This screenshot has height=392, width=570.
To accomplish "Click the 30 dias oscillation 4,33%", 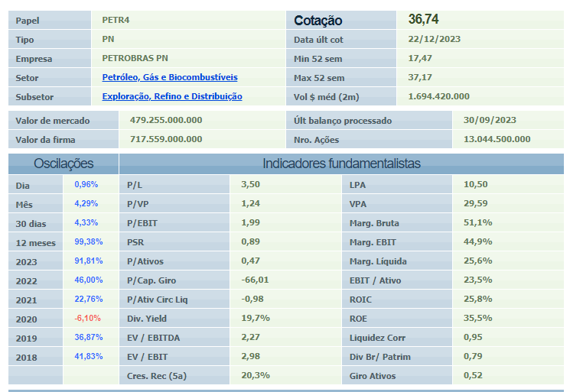I will [x=86, y=222].
